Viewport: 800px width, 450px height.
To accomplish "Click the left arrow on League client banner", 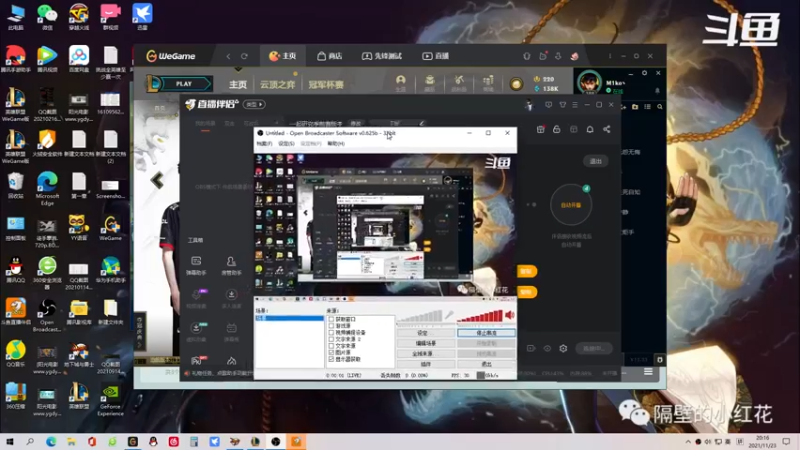I will tap(157, 180).
